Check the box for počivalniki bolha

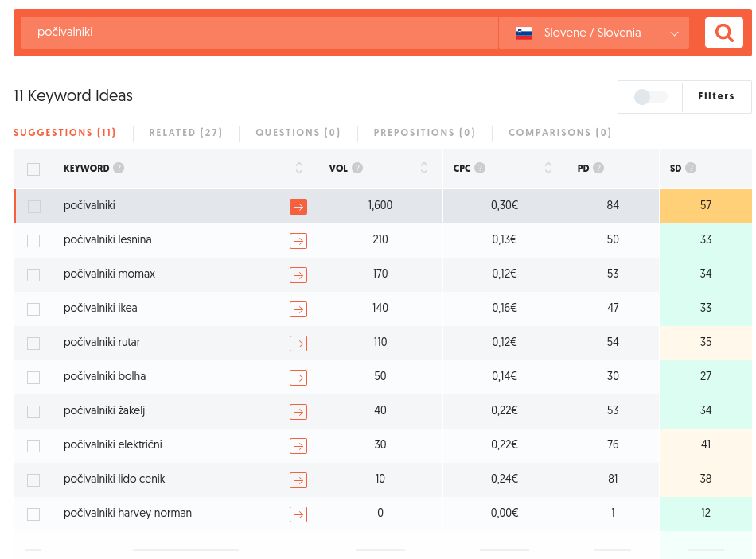(x=33, y=378)
